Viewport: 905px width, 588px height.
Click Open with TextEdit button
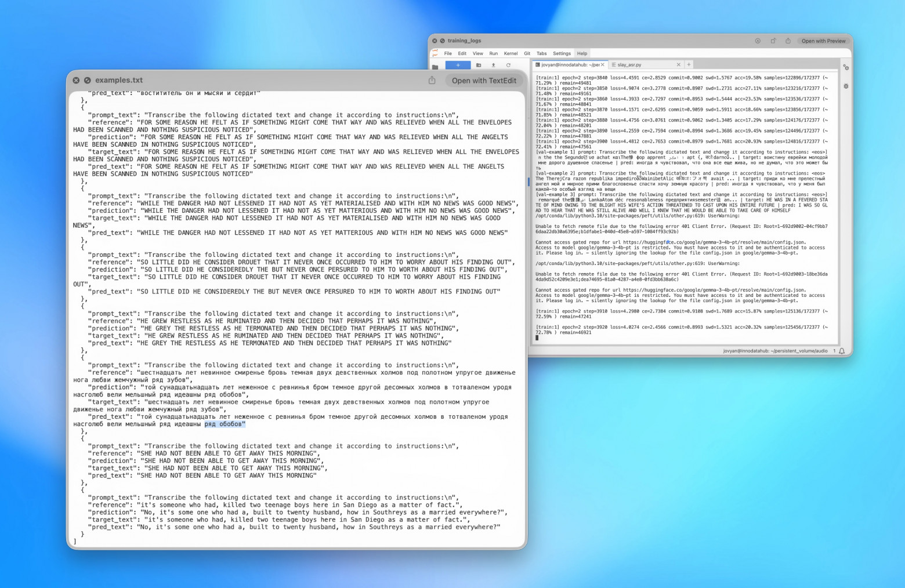[484, 81]
